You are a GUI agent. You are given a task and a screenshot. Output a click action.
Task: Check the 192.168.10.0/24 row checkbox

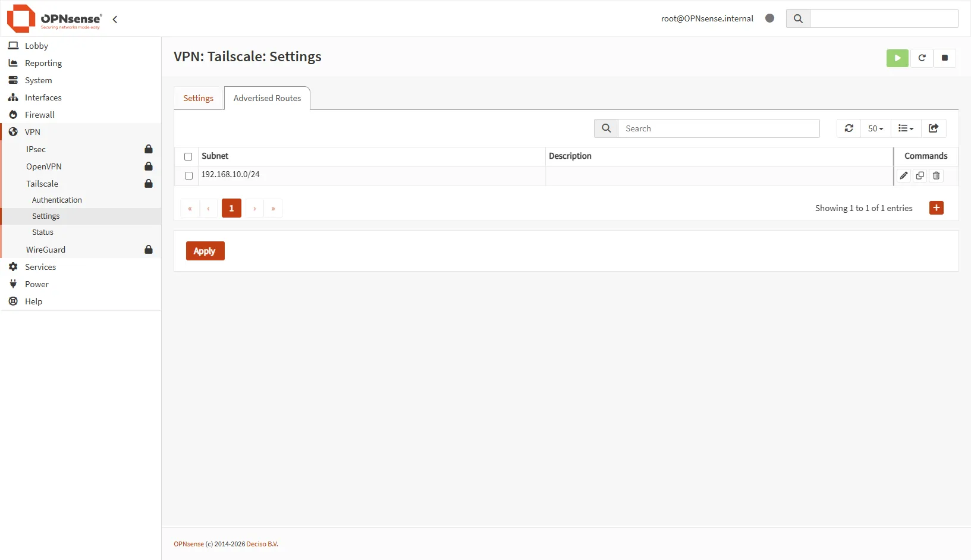tap(188, 176)
